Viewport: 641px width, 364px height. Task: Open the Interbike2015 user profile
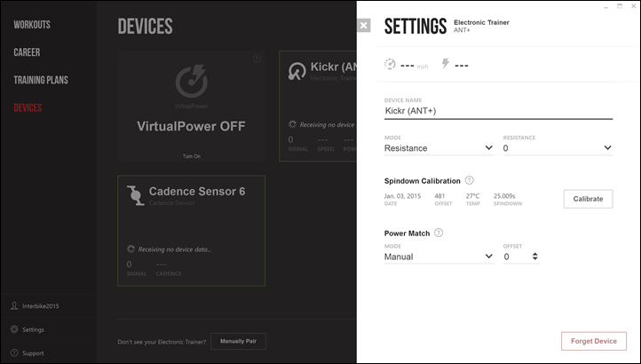41,306
